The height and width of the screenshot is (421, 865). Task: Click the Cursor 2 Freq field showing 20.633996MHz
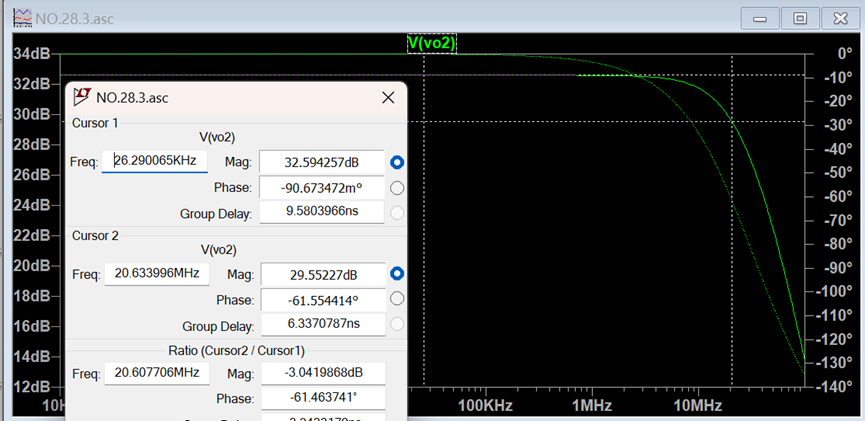point(156,273)
